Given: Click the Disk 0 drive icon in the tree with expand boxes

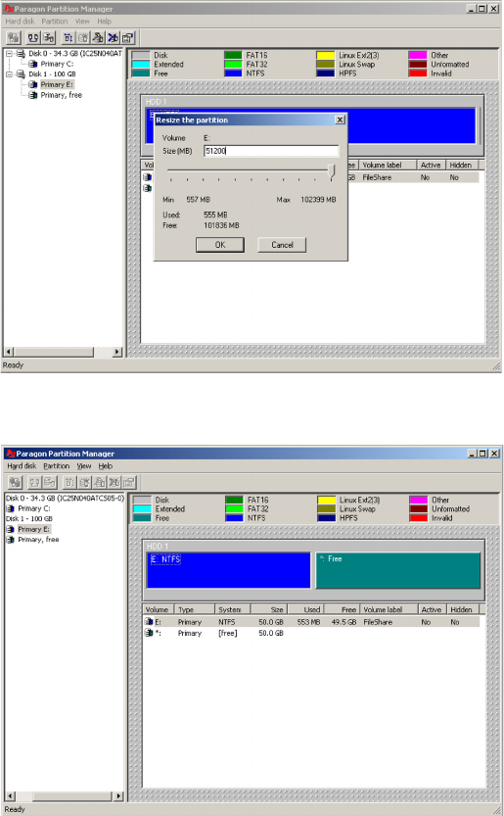Looking at the screenshot, I should point(21,54).
